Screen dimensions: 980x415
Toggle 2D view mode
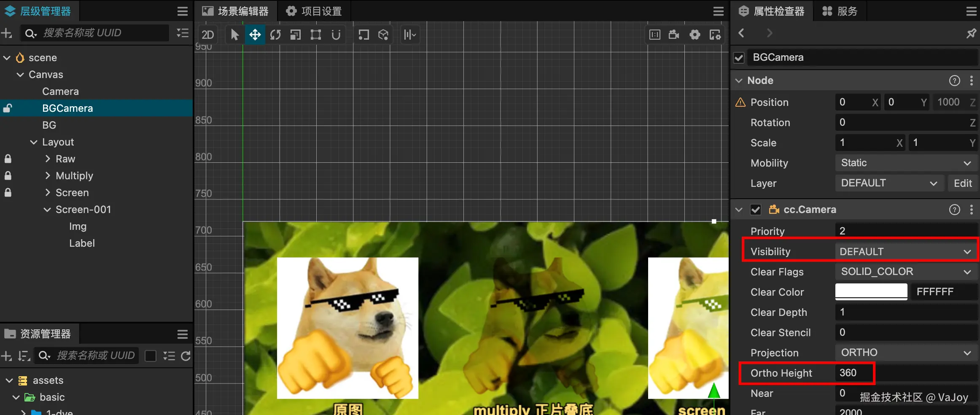point(207,35)
